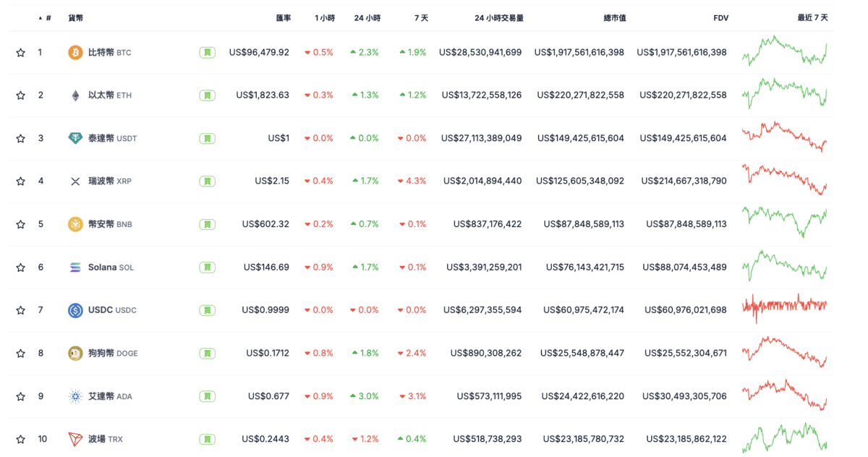Open the XRP coin logo
Image resolution: width=868 pixels, height=457 pixels.
[x=75, y=181]
